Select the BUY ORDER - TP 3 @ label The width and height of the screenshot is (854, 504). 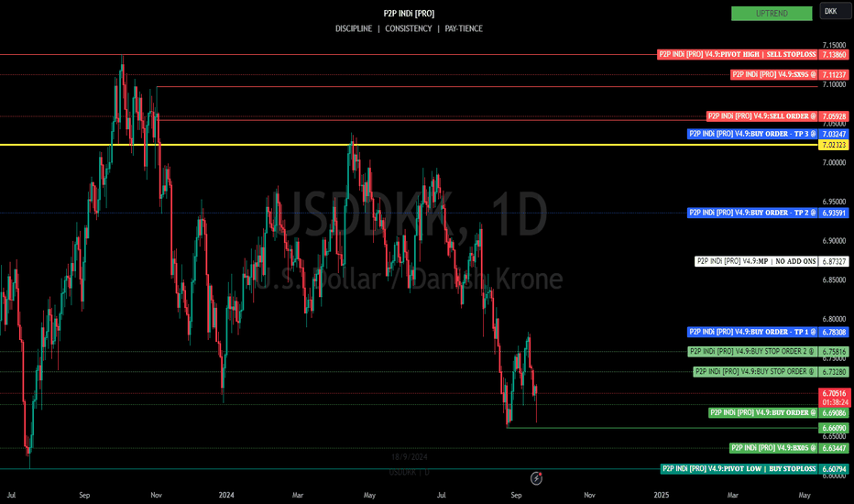click(752, 134)
